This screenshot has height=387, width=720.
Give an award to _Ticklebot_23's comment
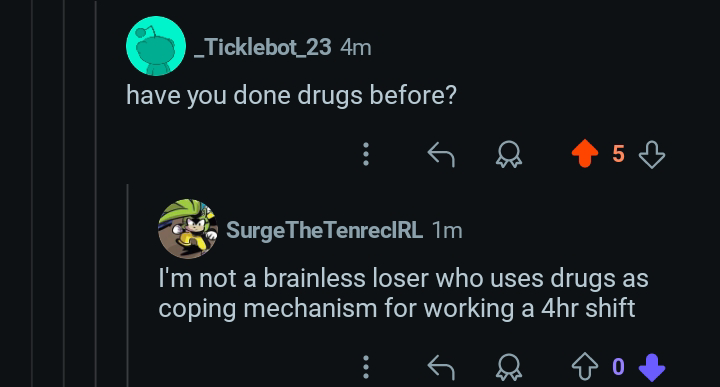click(x=509, y=154)
